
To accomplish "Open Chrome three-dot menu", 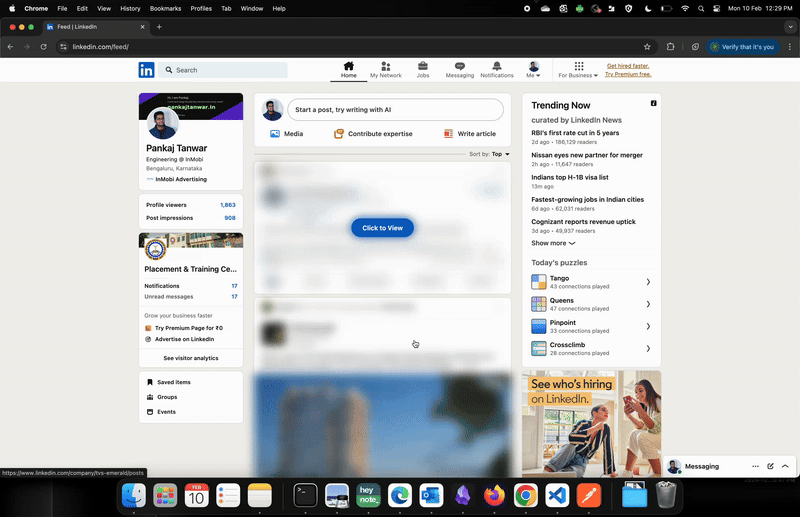I will coord(790,47).
